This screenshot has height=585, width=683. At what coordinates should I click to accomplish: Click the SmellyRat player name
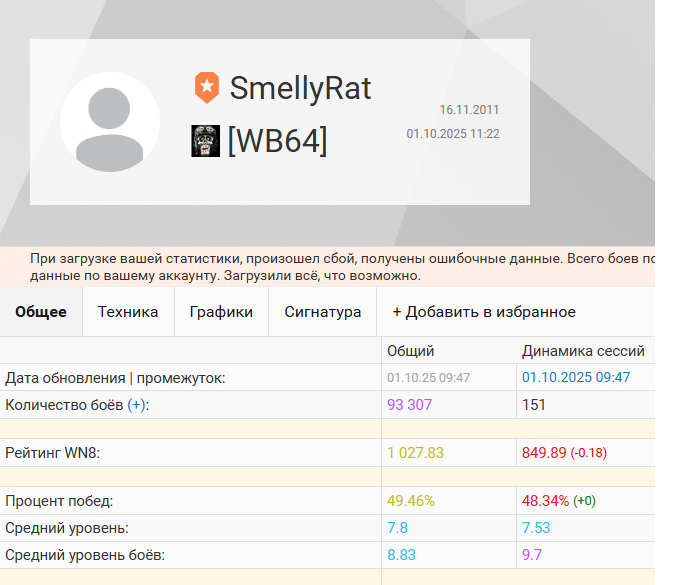pos(300,88)
